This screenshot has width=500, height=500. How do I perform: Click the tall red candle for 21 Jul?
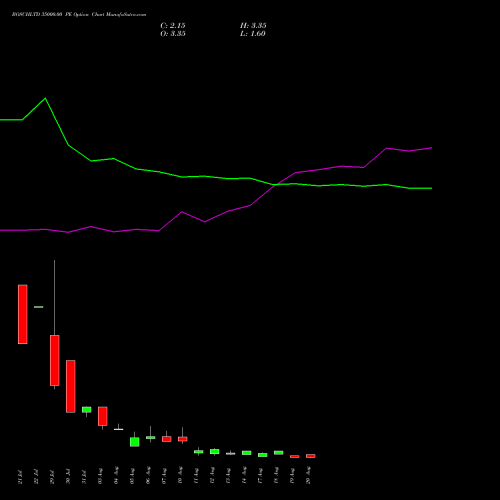click(x=23, y=314)
